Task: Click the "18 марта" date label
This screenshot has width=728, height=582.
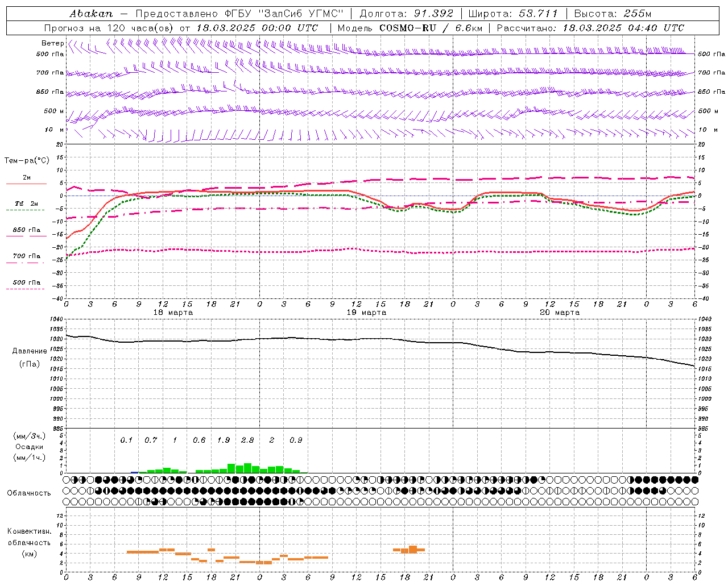Action: click(x=173, y=313)
